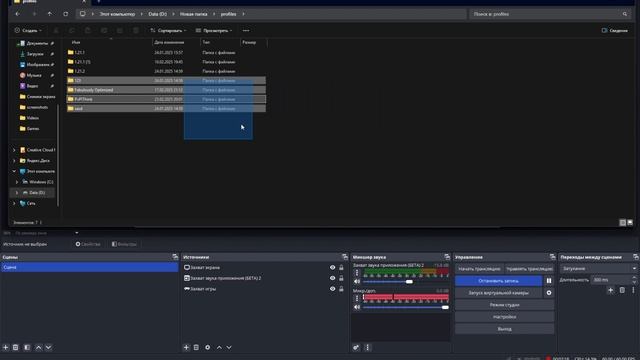
Task: Select Этот компьютер breadcrumb segment
Action: pos(117,14)
